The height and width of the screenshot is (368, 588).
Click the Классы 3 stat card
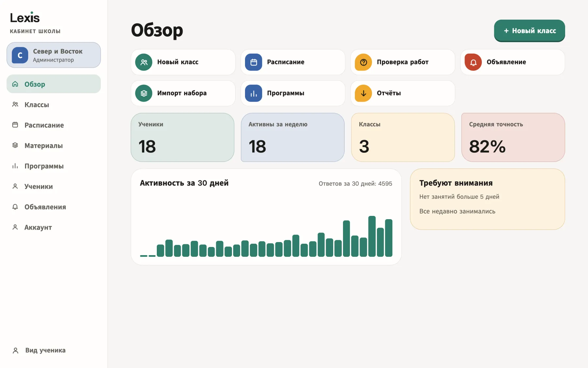point(403,137)
